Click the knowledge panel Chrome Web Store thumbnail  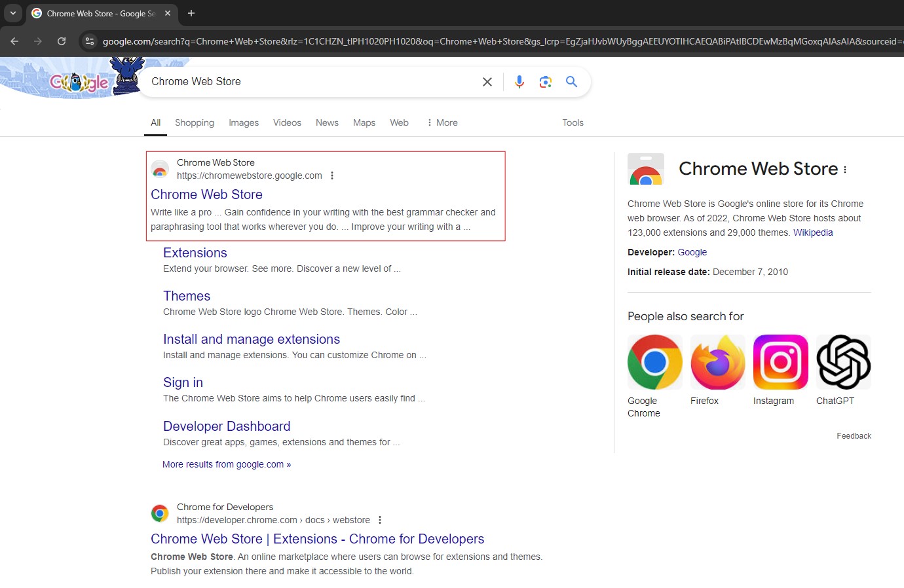(646, 169)
